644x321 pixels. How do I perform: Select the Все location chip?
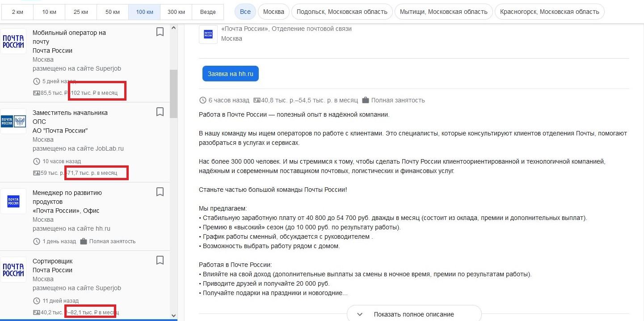(x=245, y=12)
